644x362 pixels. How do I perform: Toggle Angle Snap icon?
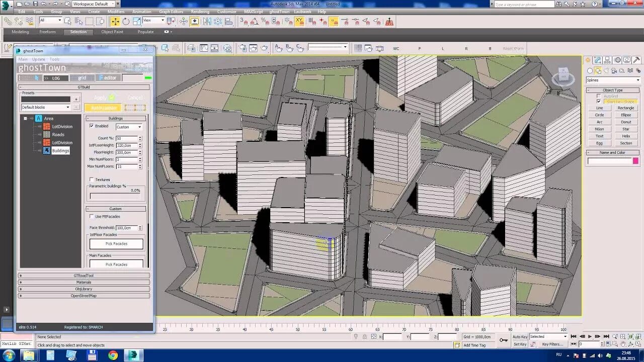[255, 21]
